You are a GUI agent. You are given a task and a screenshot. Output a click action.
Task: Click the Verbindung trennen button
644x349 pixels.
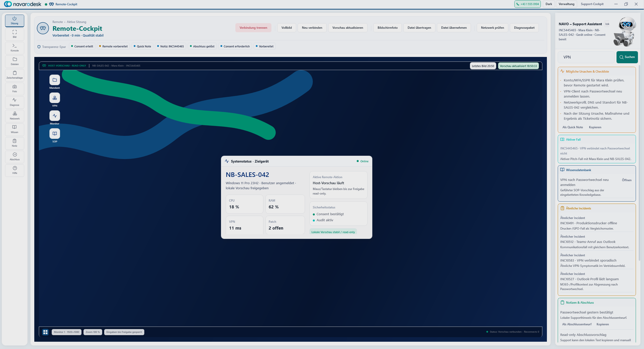tap(253, 28)
